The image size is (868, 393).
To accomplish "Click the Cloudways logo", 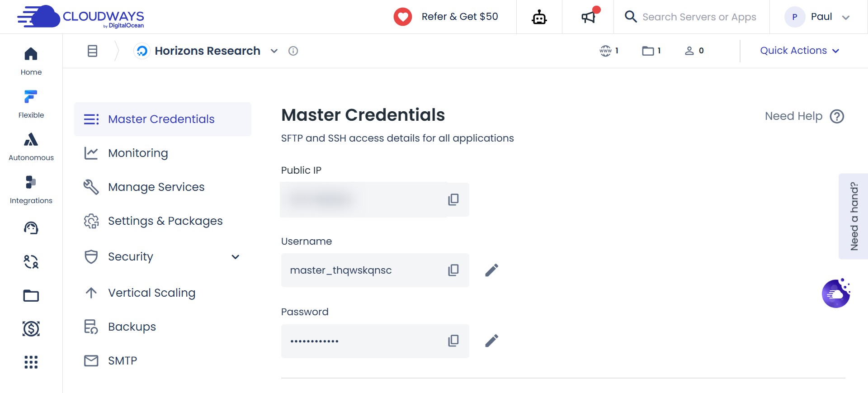I will coord(80,17).
